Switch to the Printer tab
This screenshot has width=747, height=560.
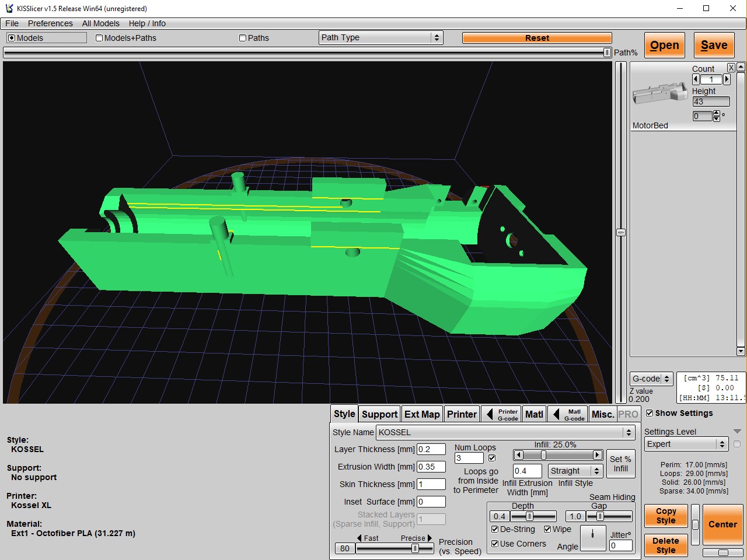[462, 414]
